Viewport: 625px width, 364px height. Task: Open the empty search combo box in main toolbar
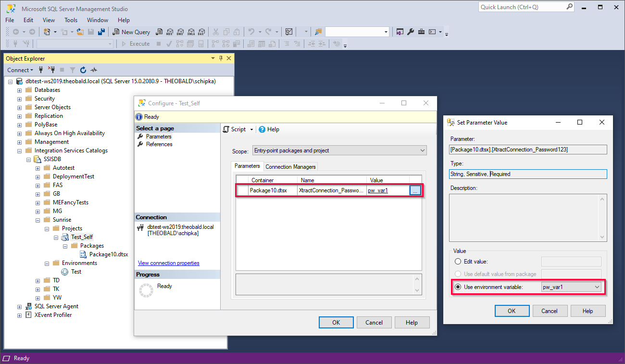(x=357, y=32)
